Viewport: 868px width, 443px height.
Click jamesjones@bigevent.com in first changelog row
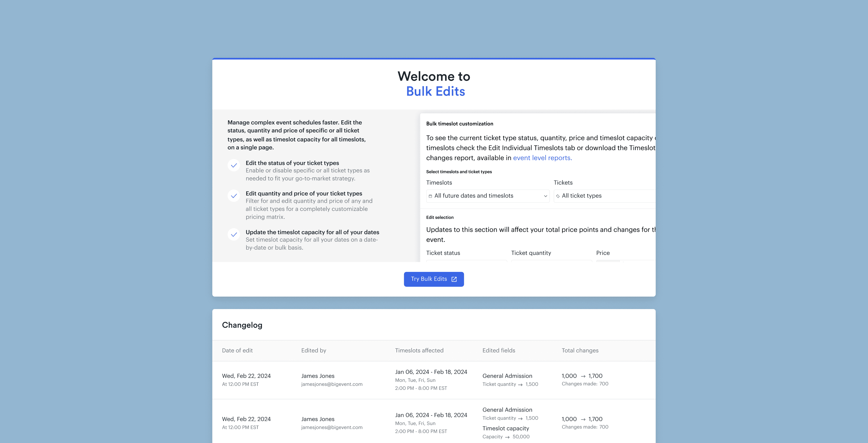pyautogui.click(x=332, y=384)
